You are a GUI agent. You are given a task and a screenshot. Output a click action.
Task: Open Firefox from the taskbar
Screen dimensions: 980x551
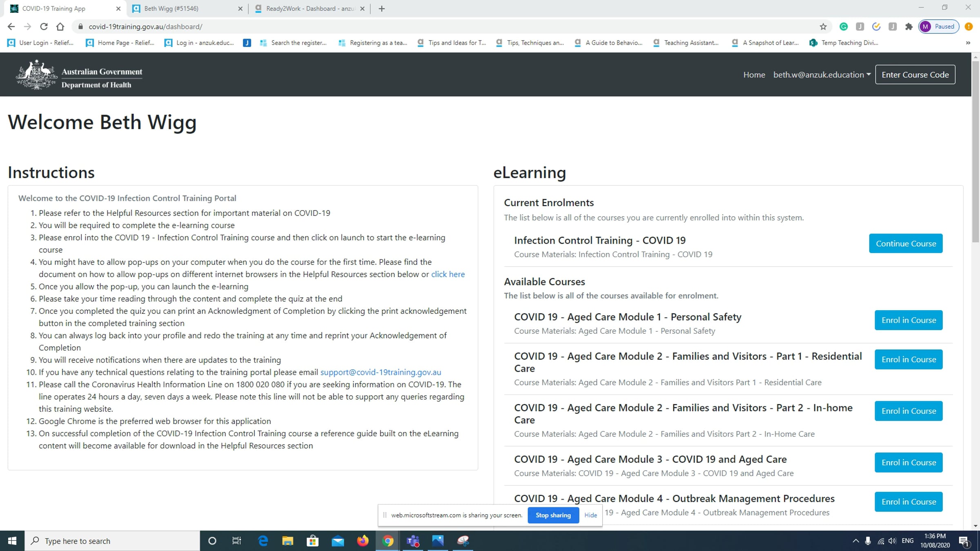pos(362,541)
